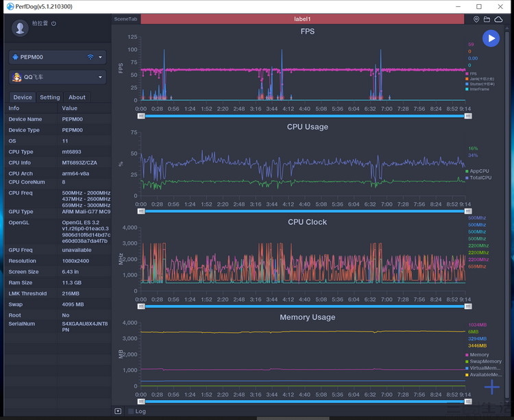The height and width of the screenshot is (420, 514).
Task: Click the logout power icon
Action: [53, 23]
